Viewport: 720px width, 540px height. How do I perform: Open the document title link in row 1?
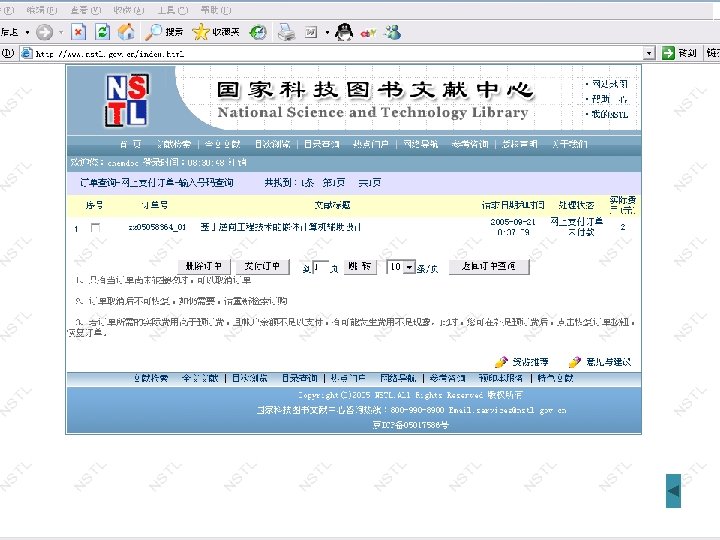point(281,227)
